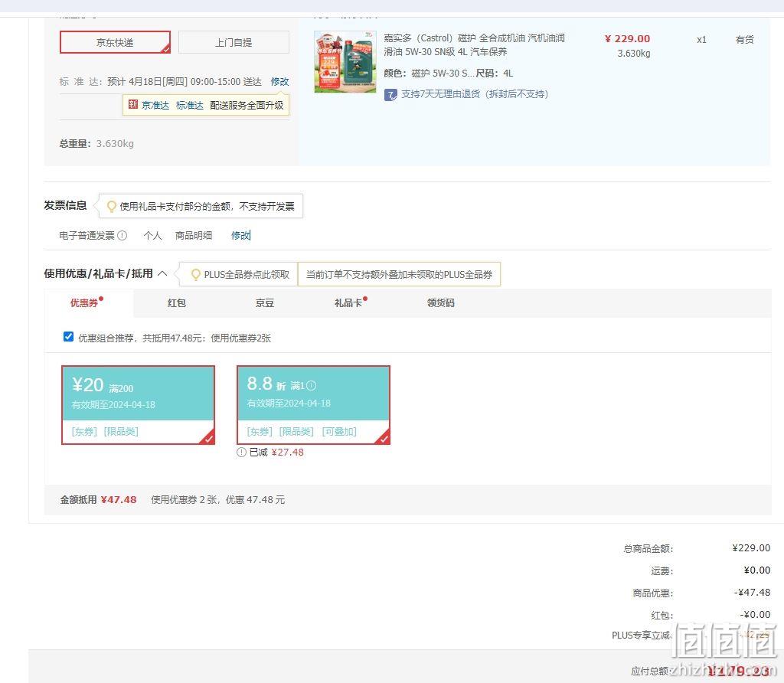Select 京东快递 delivery option

pos(115,42)
